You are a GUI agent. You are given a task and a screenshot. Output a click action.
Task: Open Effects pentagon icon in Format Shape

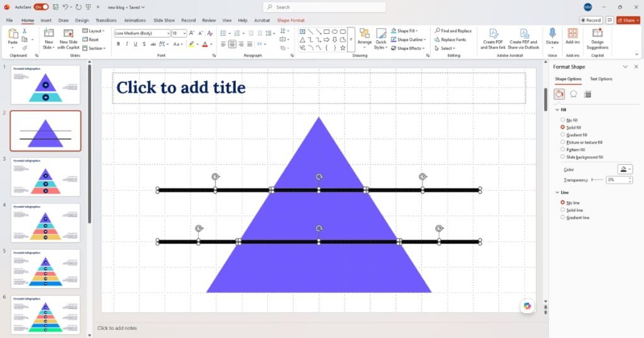(574, 94)
